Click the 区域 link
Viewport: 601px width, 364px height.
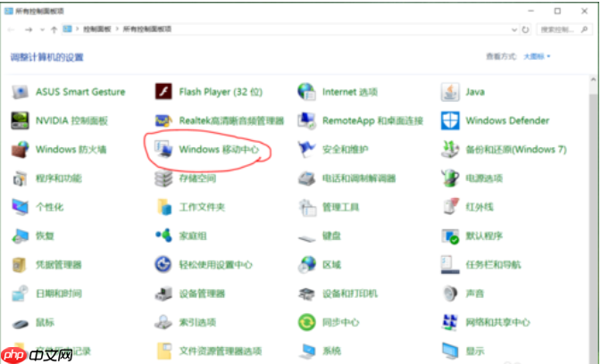331,265
